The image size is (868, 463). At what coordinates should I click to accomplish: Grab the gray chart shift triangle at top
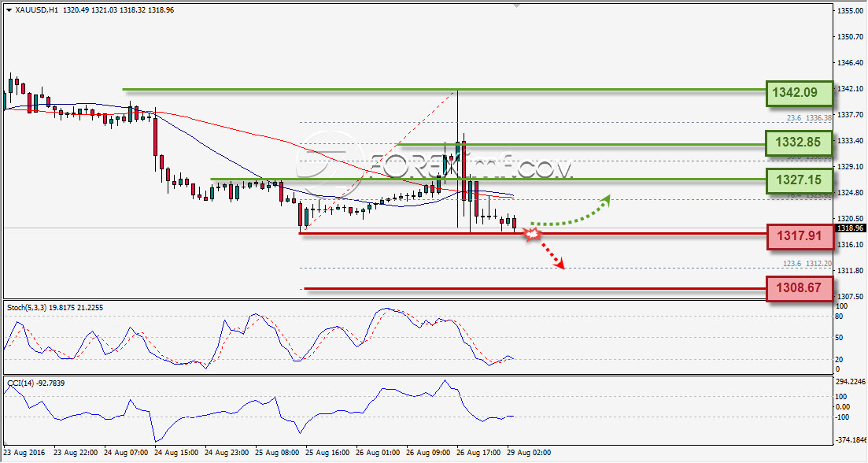point(516,6)
